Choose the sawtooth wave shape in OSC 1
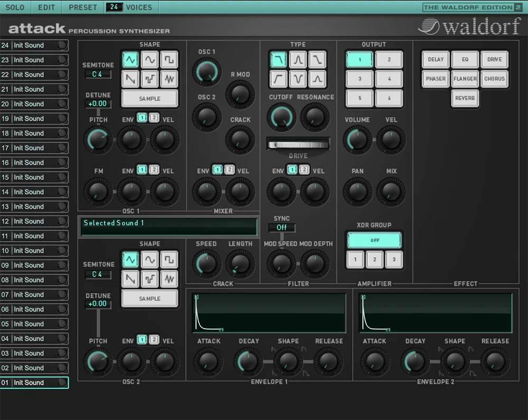 coord(130,79)
